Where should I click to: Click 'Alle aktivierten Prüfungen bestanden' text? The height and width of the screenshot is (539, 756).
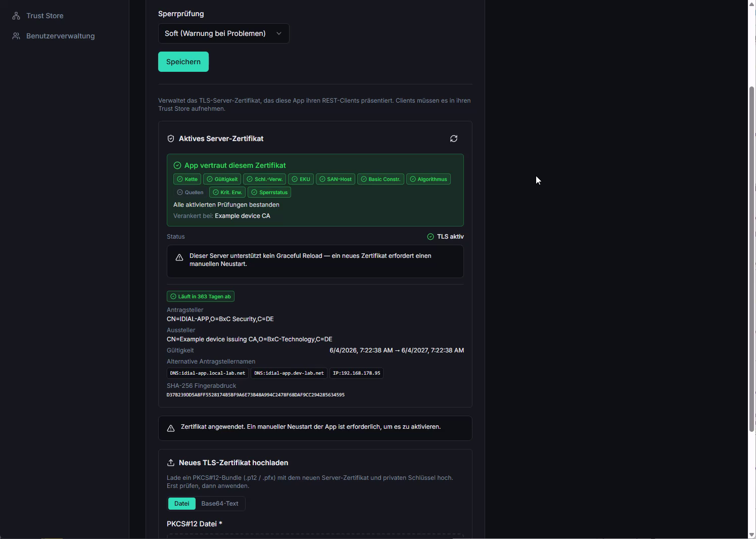pos(226,205)
